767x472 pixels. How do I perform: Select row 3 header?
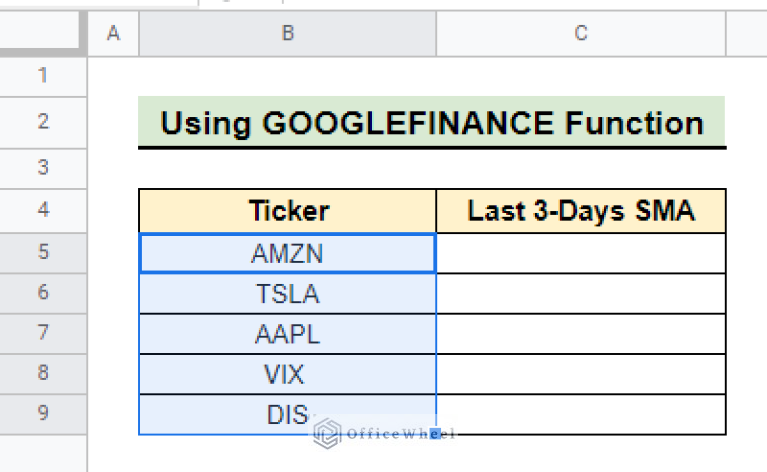(43, 168)
